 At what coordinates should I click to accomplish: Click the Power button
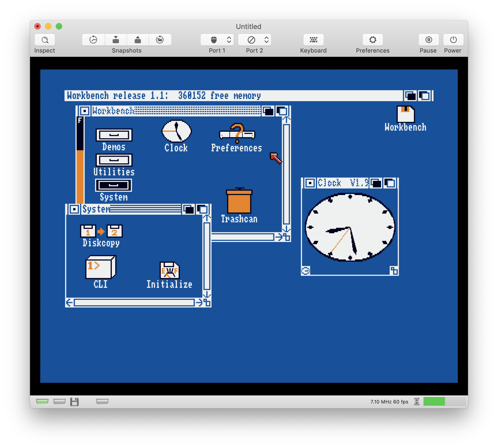coord(453,40)
